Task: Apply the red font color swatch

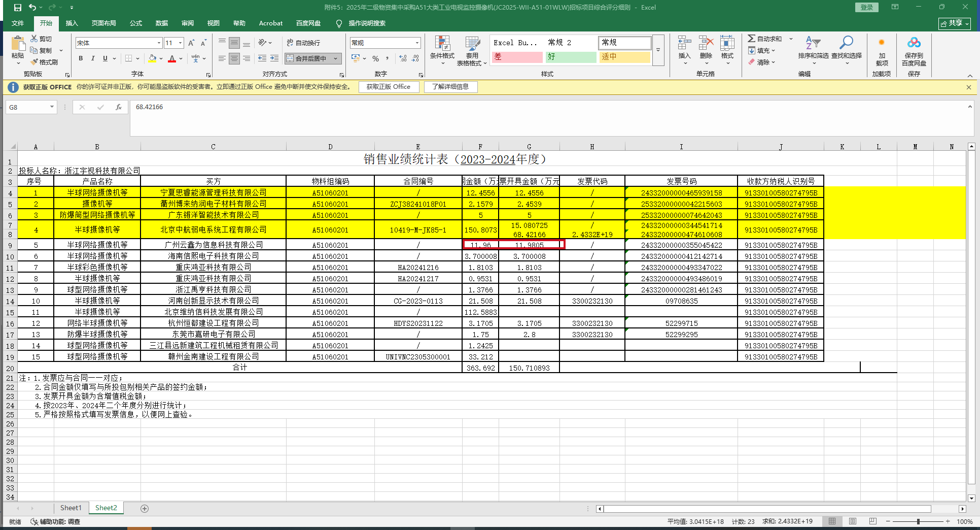Action: pyautogui.click(x=172, y=58)
